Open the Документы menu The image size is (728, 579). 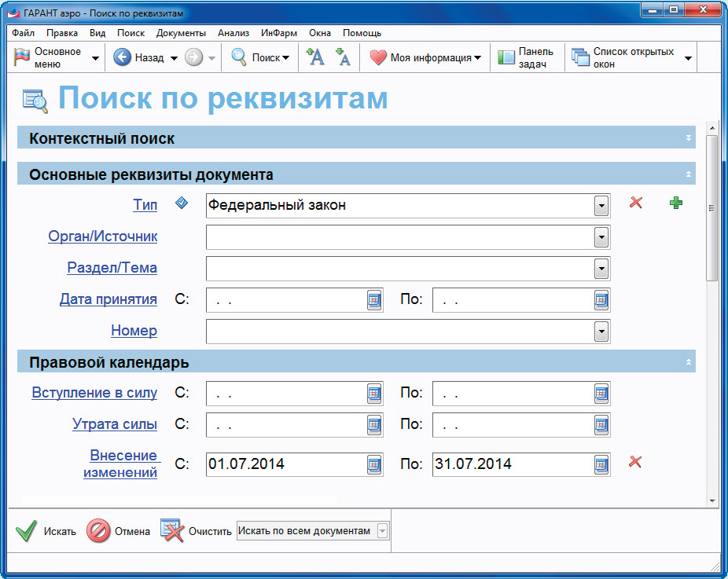click(x=181, y=33)
